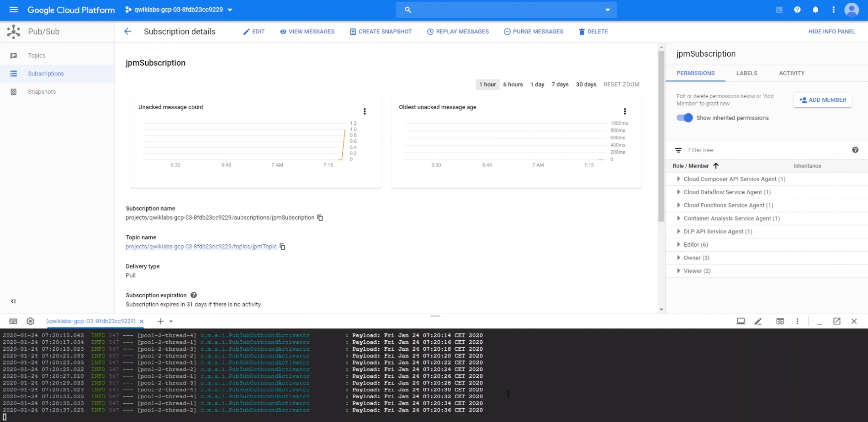868x422 pixels.
Task: Show help for Subscription expiration
Action: click(194, 295)
